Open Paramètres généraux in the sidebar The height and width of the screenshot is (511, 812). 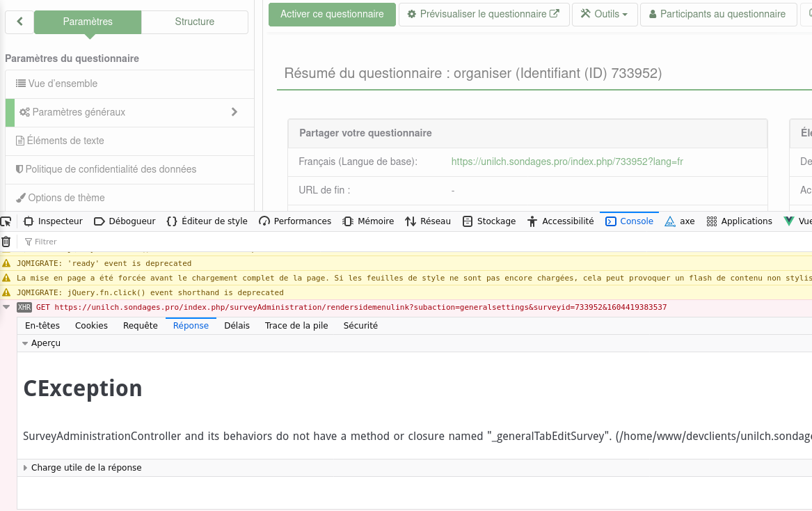pos(79,112)
